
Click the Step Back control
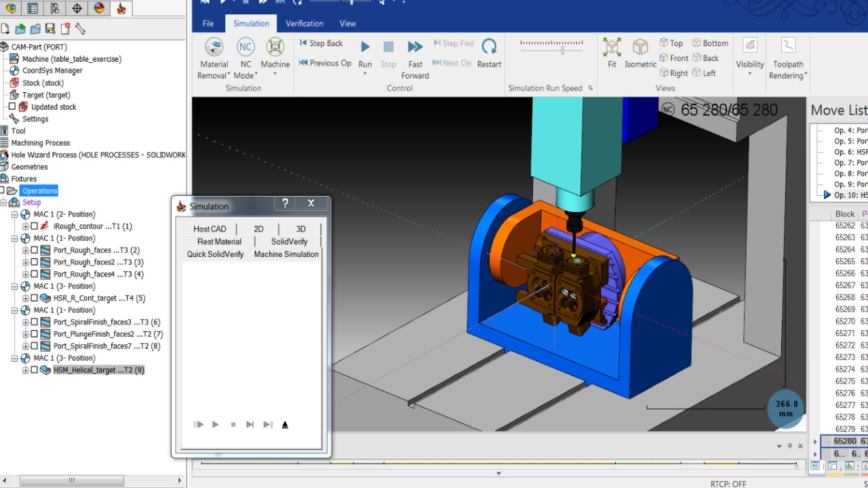[x=321, y=43]
